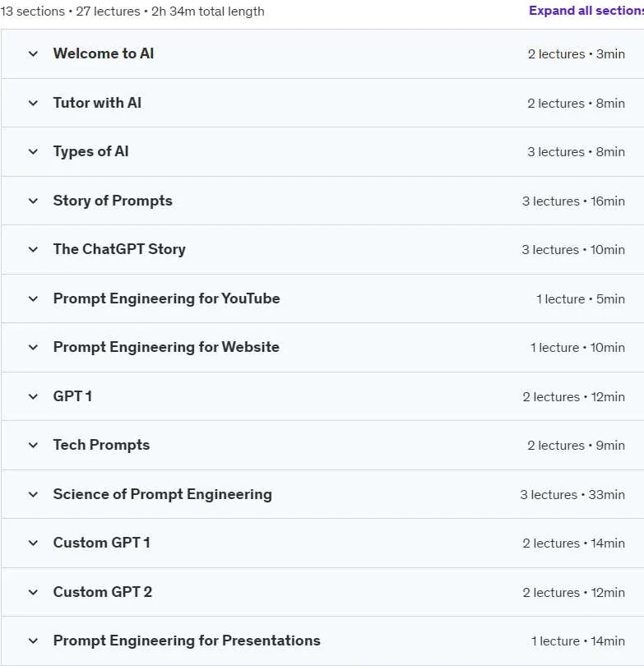Click the Tech Prompts chevron icon
The height and width of the screenshot is (666, 644).
[x=33, y=445]
